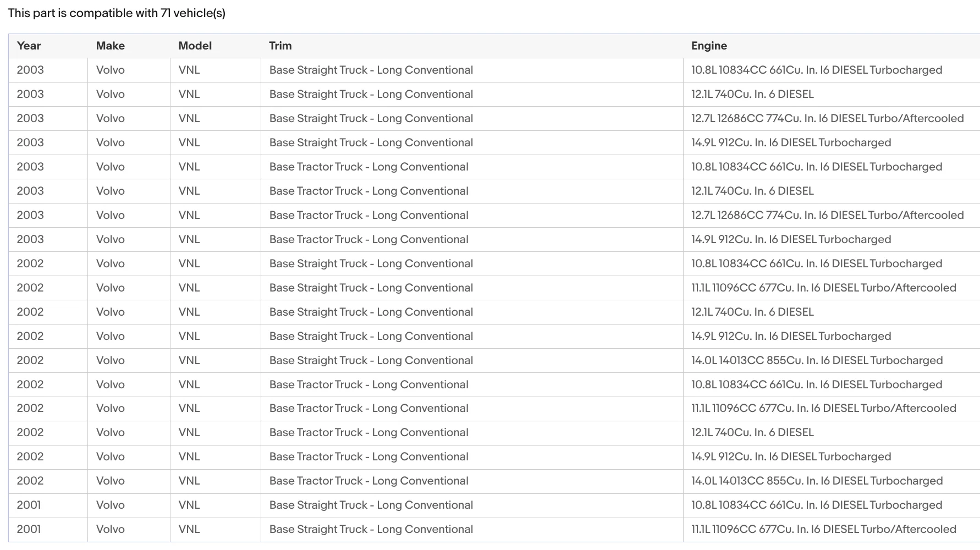Select 14.9L engine cell for 2002 Tractor Truck

click(832, 457)
